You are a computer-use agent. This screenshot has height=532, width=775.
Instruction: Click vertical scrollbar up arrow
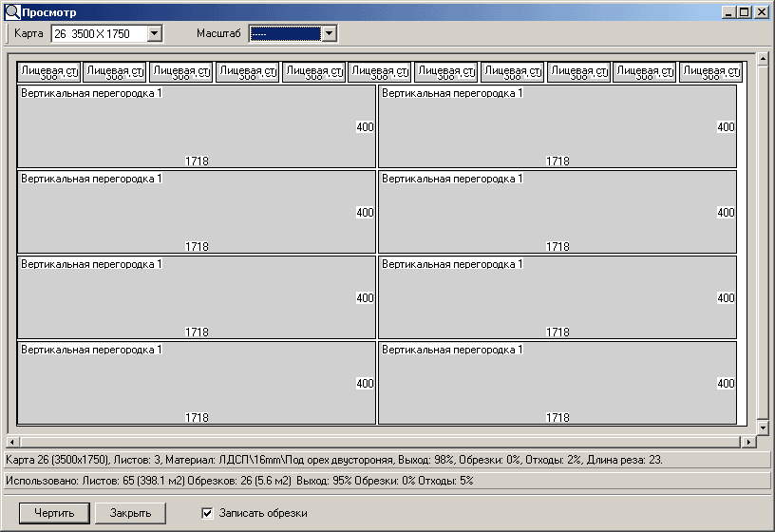[763, 59]
